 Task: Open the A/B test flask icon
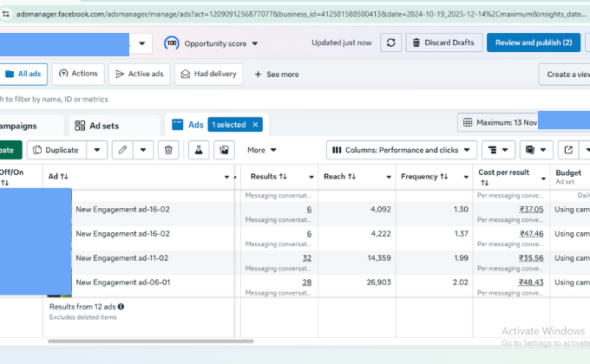click(x=199, y=150)
